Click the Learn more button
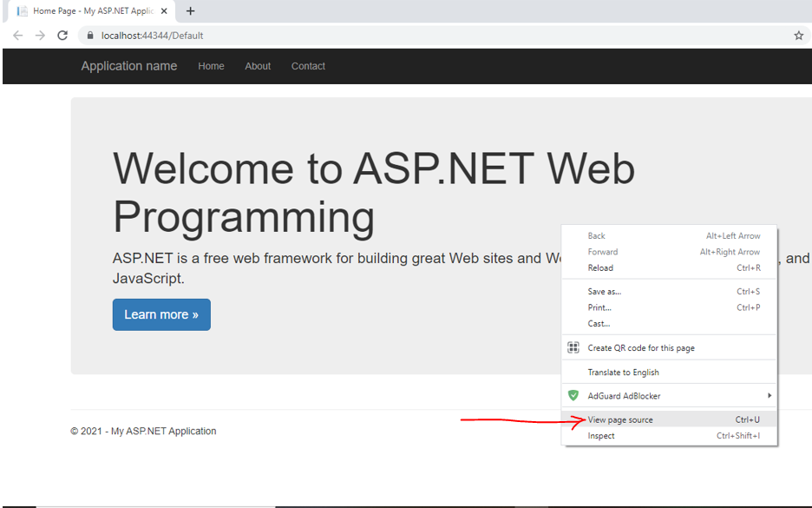The width and height of the screenshot is (812, 508). [x=161, y=314]
